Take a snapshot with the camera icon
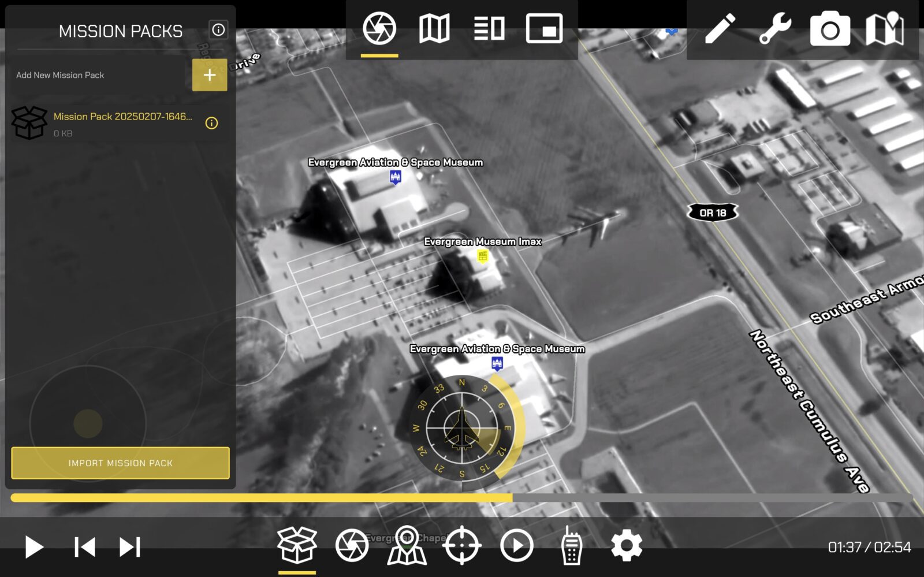Viewport: 924px width, 577px height. pyautogui.click(x=830, y=29)
